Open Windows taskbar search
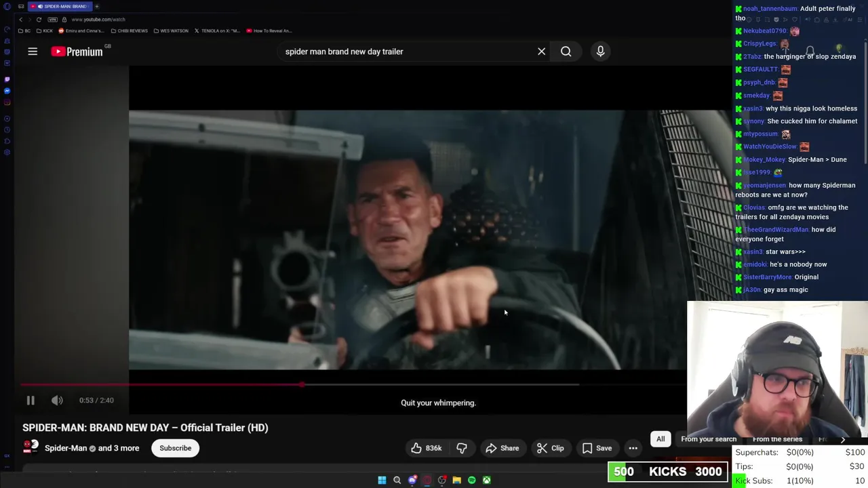The width and height of the screenshot is (868, 488). click(397, 480)
